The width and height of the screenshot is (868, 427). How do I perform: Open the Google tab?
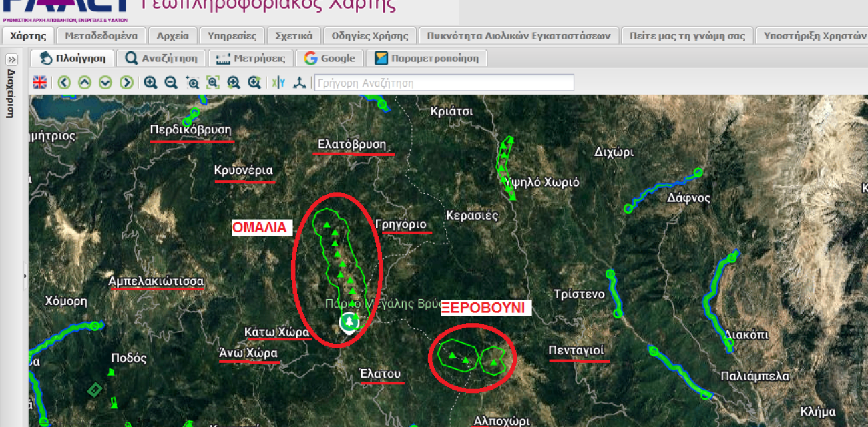(330, 59)
